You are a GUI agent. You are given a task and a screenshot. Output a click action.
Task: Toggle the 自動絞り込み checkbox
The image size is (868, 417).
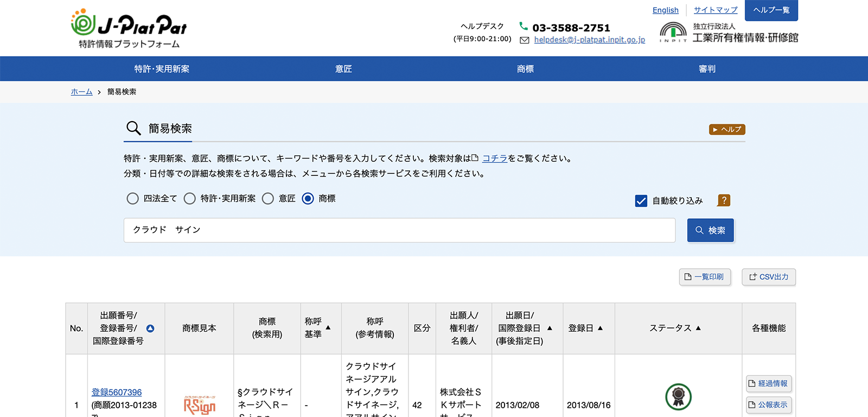click(641, 201)
